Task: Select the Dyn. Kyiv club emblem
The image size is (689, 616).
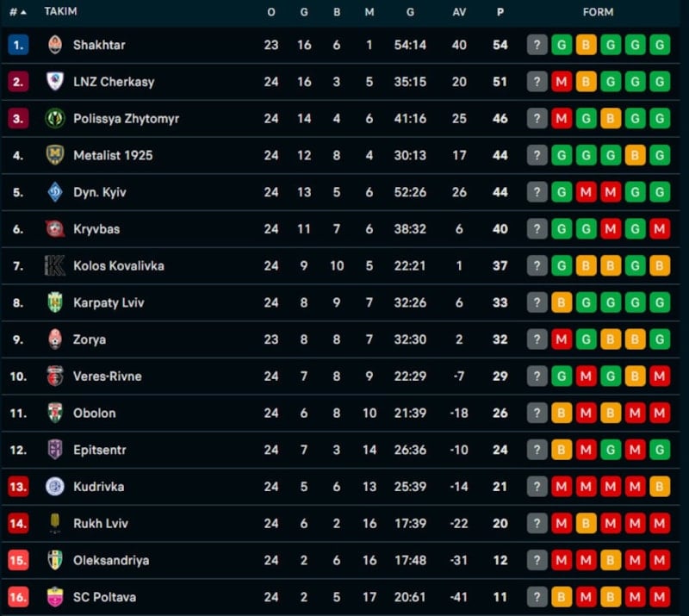Action: click(55, 192)
